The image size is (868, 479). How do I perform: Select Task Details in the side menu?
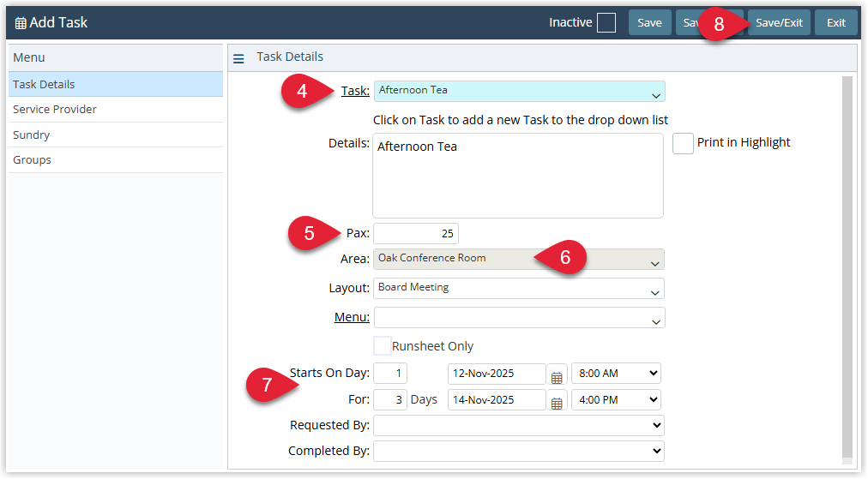click(x=116, y=84)
